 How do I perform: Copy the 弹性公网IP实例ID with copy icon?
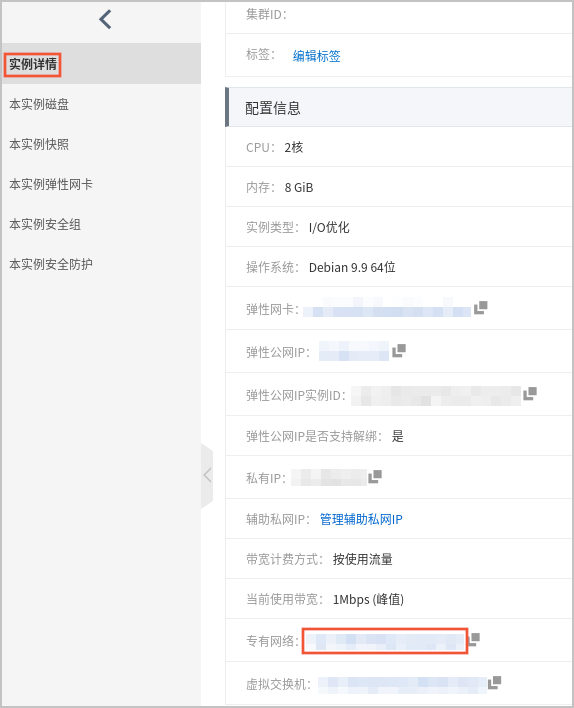coord(530,394)
